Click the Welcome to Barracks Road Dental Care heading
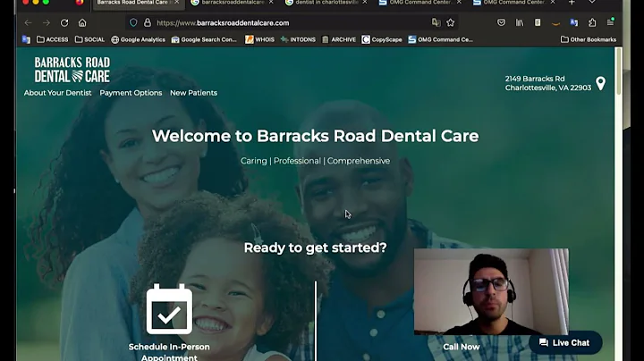This screenshot has height=361, width=644. pos(315,136)
